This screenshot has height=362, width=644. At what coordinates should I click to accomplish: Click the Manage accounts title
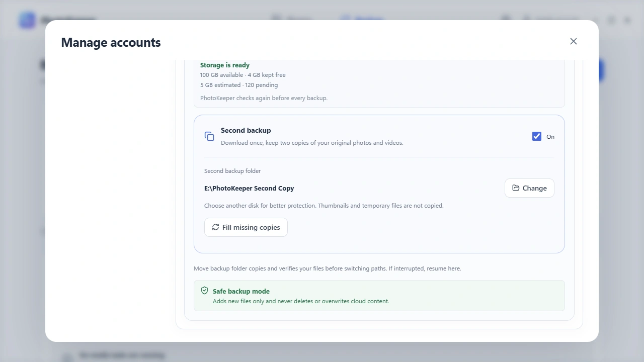coord(111,42)
